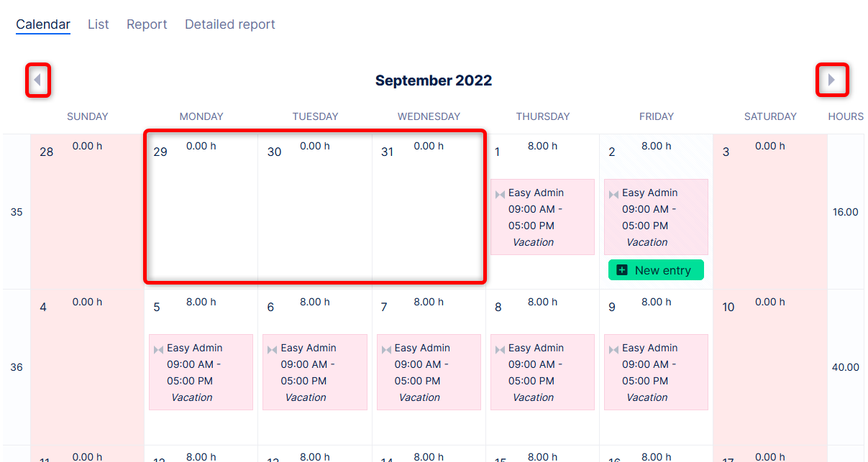Open the Detailed report tab

tap(230, 24)
